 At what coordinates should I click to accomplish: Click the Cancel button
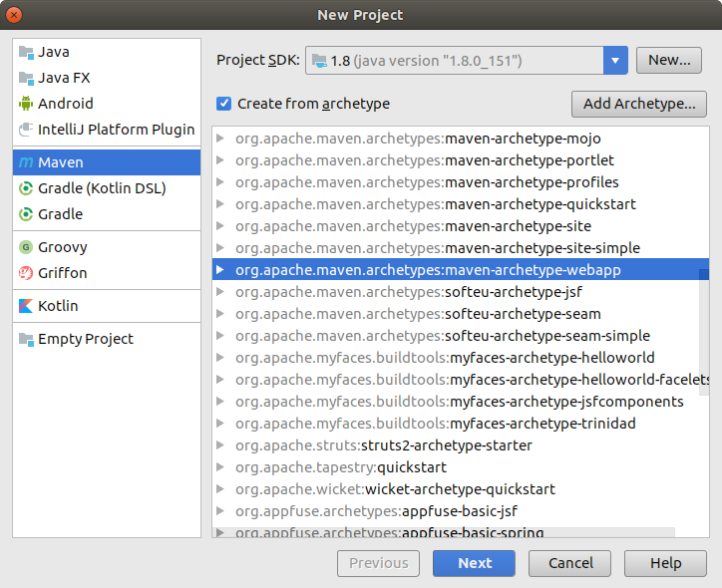[570, 563]
